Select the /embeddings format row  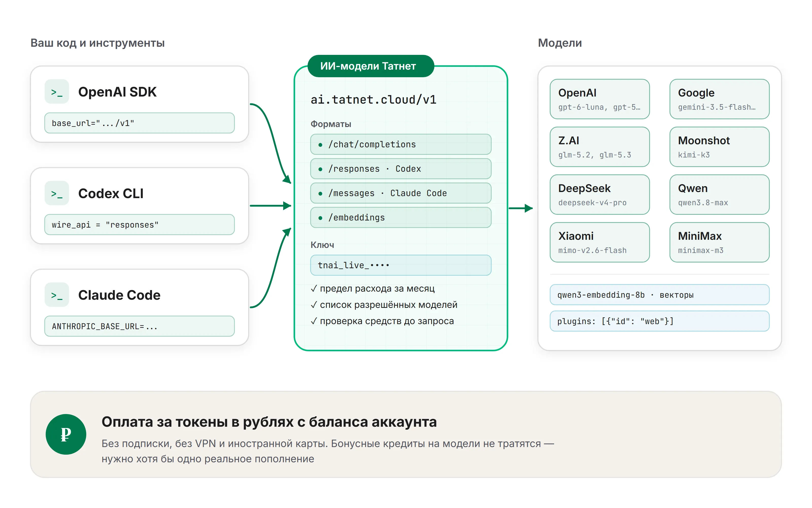401,217
